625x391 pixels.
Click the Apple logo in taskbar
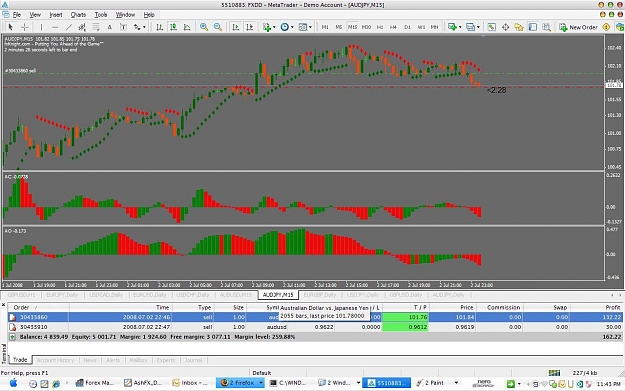pyautogui.click(x=13, y=383)
